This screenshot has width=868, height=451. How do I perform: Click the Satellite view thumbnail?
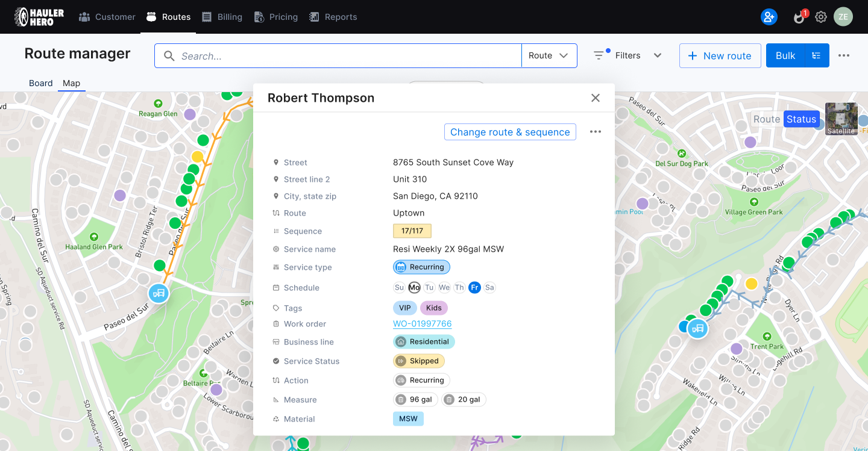coord(841,119)
